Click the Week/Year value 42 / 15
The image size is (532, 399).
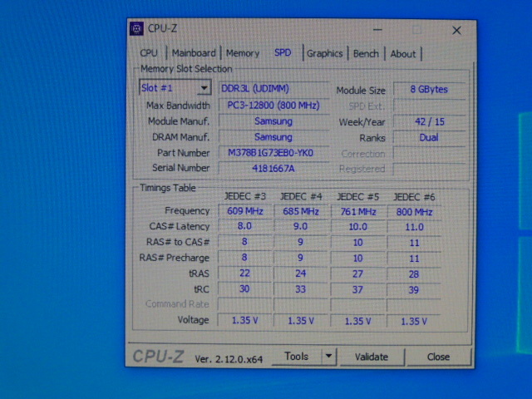[429, 122]
